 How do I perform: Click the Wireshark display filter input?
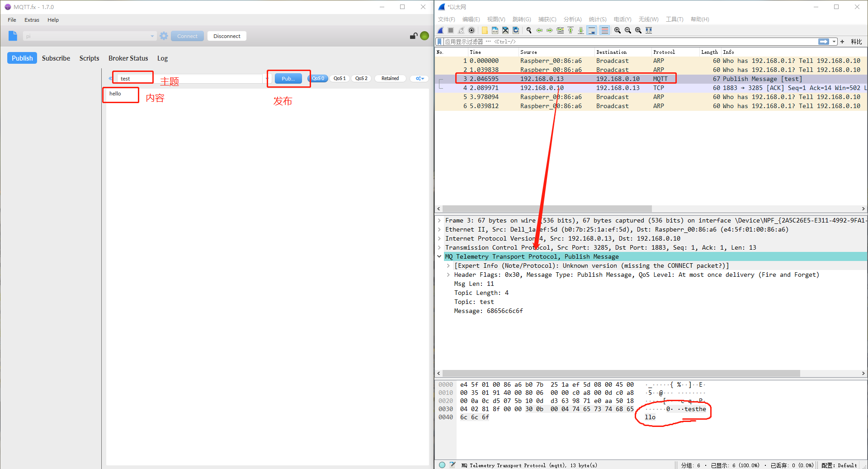[631, 42]
